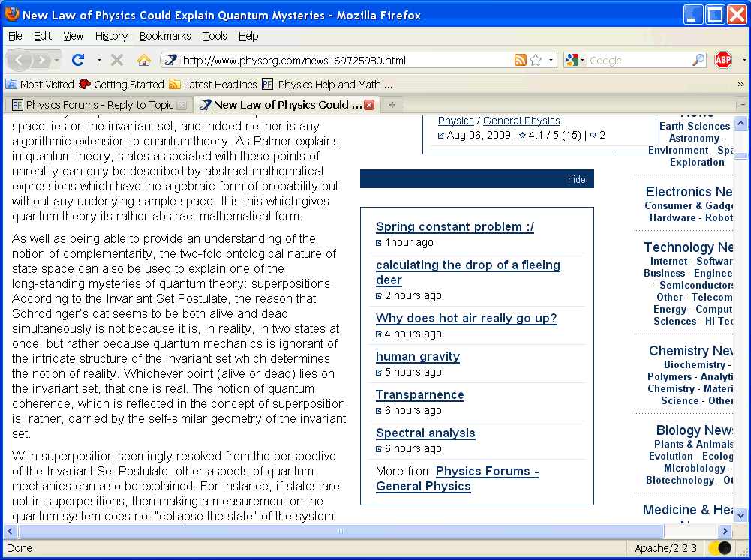The height and width of the screenshot is (560, 751).
Task: Click the status bar yellow-black indicator icon
Action: 720,547
